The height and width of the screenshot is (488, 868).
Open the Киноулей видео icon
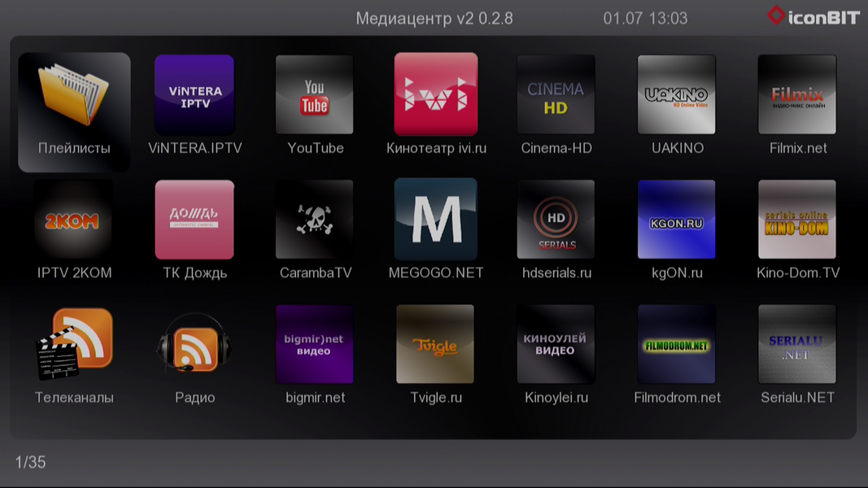point(556,344)
